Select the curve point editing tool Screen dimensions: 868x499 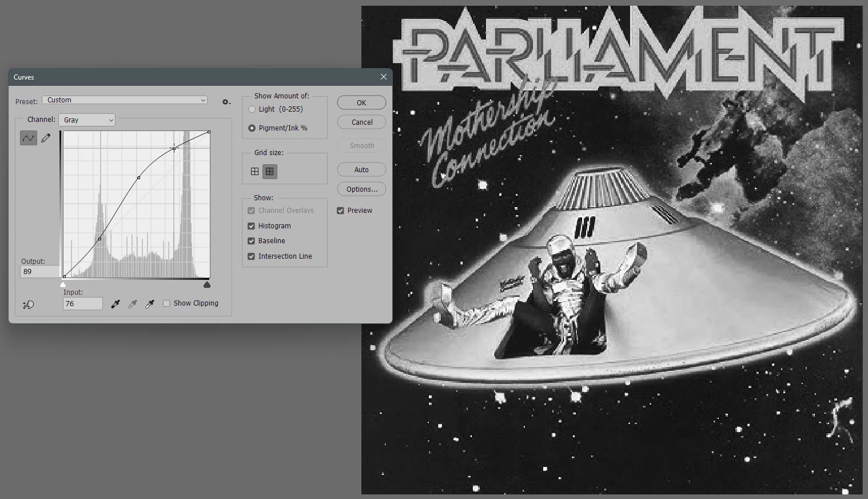[29, 138]
